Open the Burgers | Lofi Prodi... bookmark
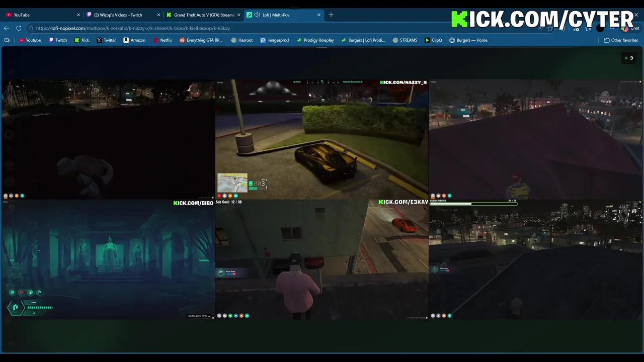The width and height of the screenshot is (644, 362). pyautogui.click(x=363, y=40)
